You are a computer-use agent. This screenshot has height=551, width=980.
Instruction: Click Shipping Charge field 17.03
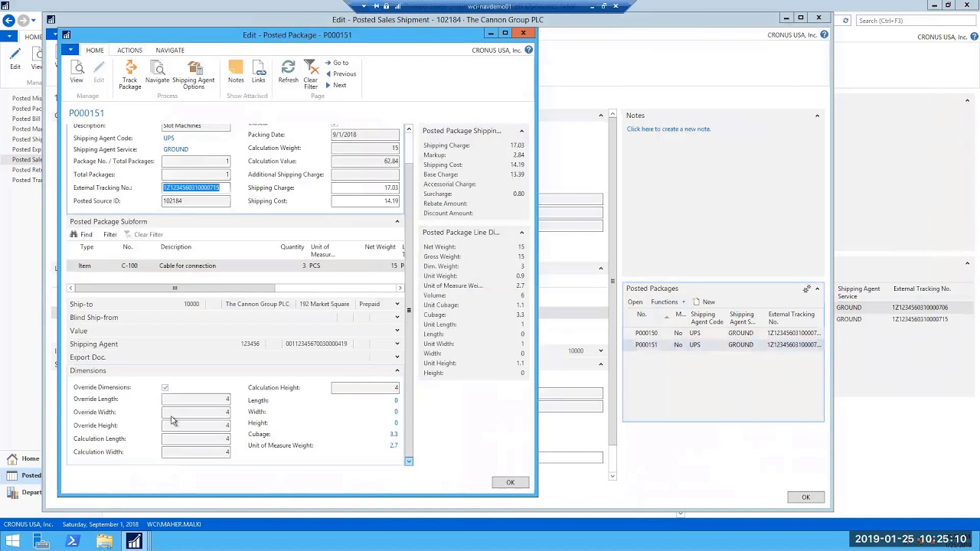(365, 187)
